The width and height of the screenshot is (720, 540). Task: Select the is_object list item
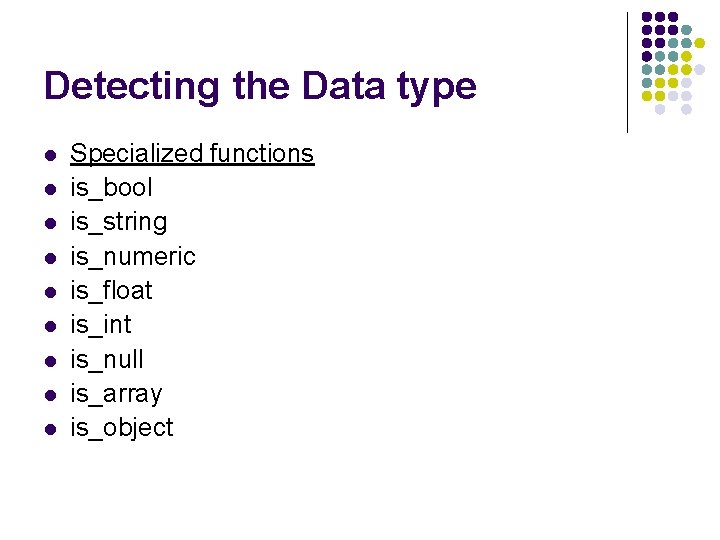122,427
